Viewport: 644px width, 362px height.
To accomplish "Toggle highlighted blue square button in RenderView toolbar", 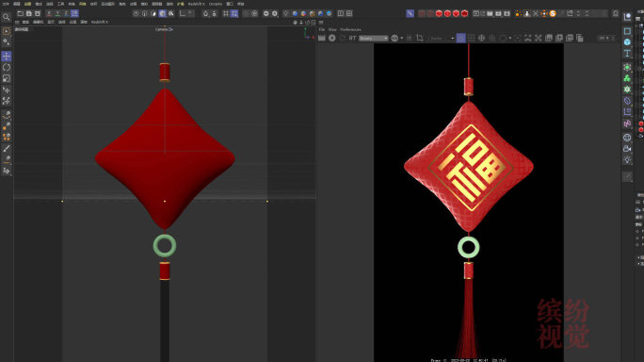I will (x=460, y=39).
